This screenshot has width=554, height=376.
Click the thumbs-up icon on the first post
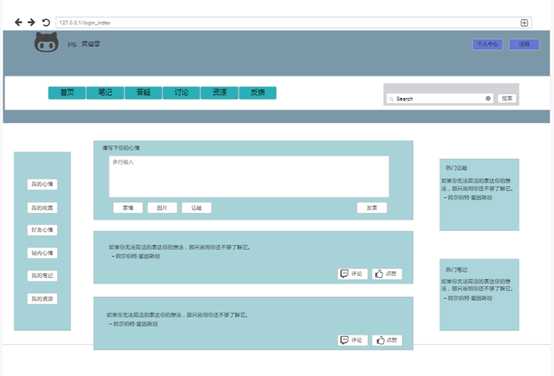click(379, 274)
